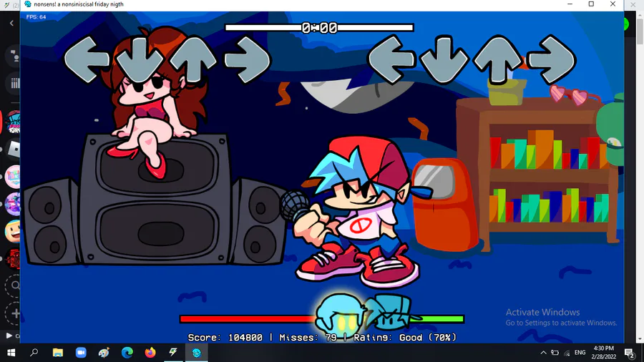
Task: Click the song time bar showing 0:00
Action: click(x=319, y=27)
